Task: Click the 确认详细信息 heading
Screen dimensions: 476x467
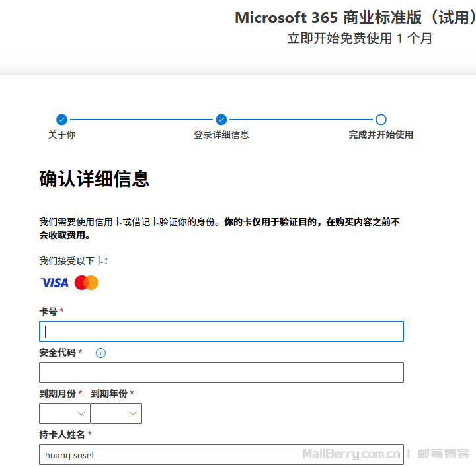Action: coord(94,178)
